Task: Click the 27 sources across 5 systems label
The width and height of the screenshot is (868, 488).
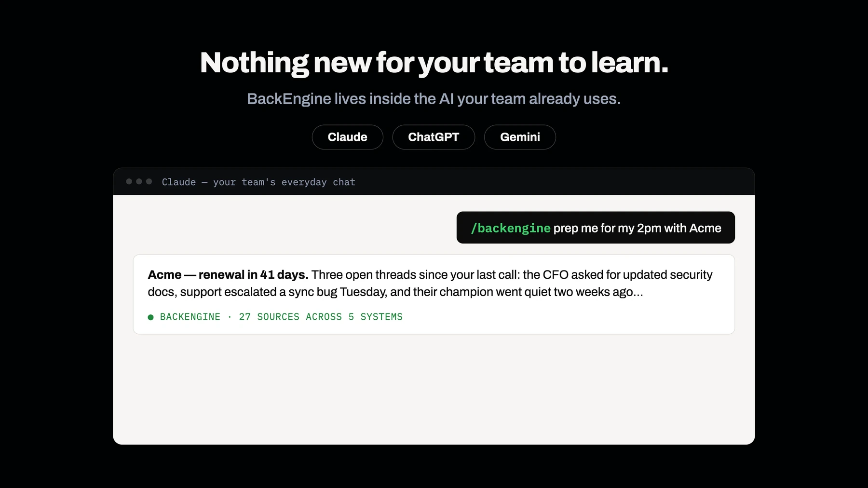Action: (321, 317)
